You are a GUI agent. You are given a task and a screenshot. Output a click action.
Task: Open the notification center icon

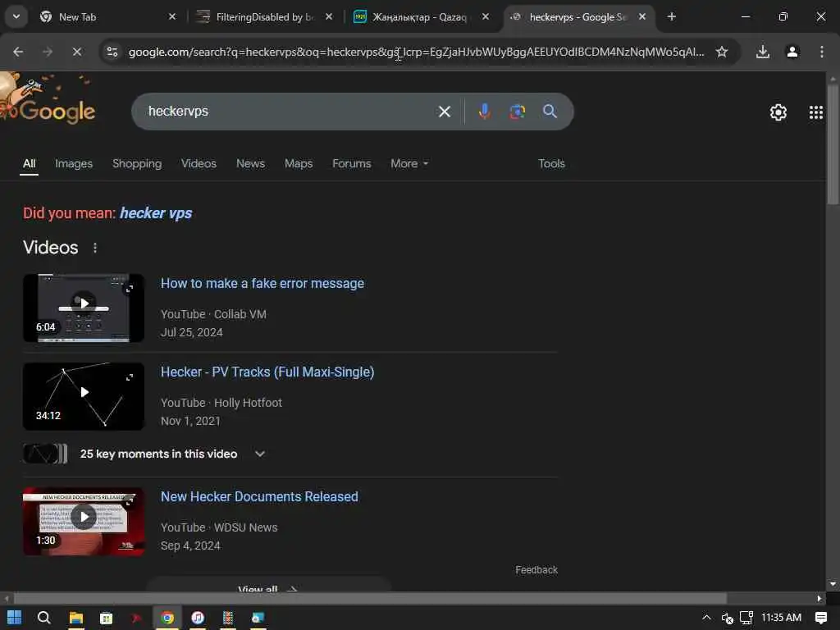[820, 618]
